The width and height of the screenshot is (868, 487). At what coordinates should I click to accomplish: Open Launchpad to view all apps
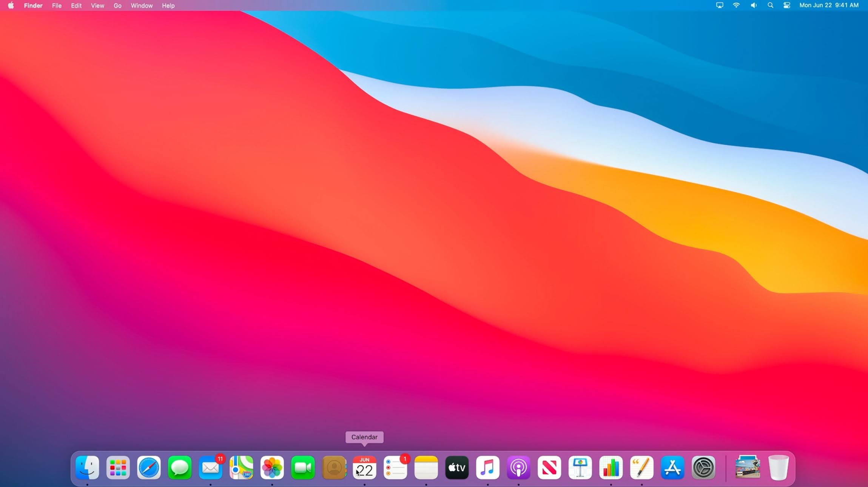(x=118, y=468)
